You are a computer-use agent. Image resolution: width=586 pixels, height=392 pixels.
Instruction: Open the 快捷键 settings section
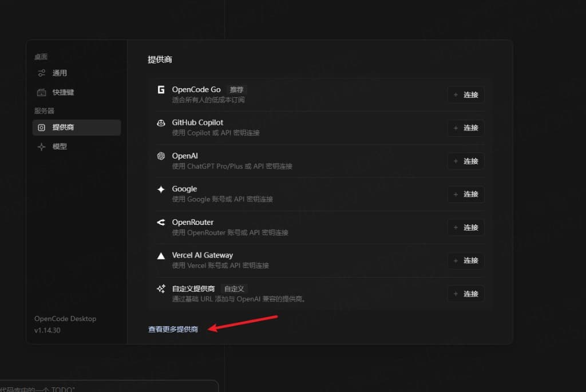point(77,92)
